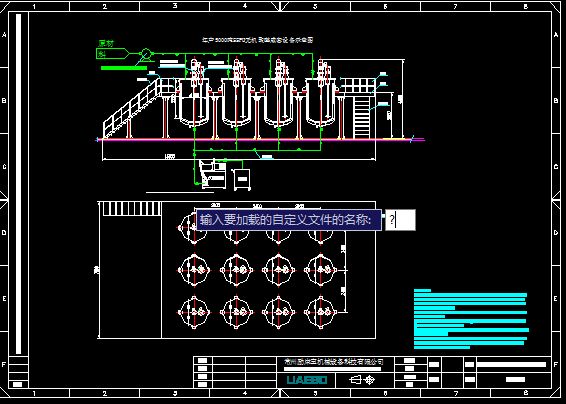This screenshot has width=566, height=404.
Task: Select the green 原材料 arrow-shaped label box
Action: click(112, 54)
